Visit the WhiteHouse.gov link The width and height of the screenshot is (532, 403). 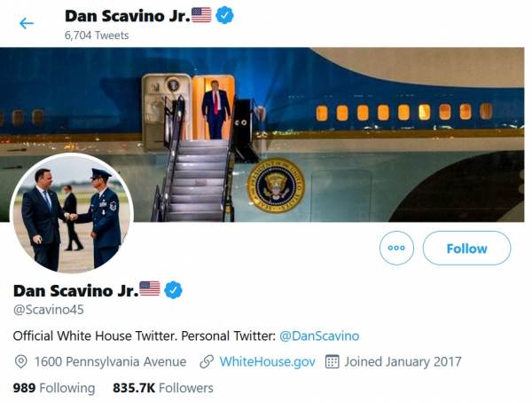point(267,362)
